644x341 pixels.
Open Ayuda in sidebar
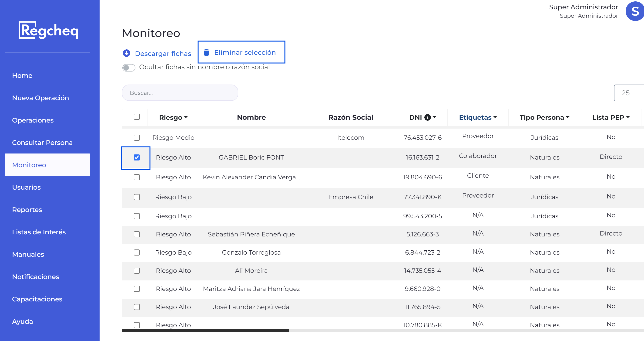22,321
